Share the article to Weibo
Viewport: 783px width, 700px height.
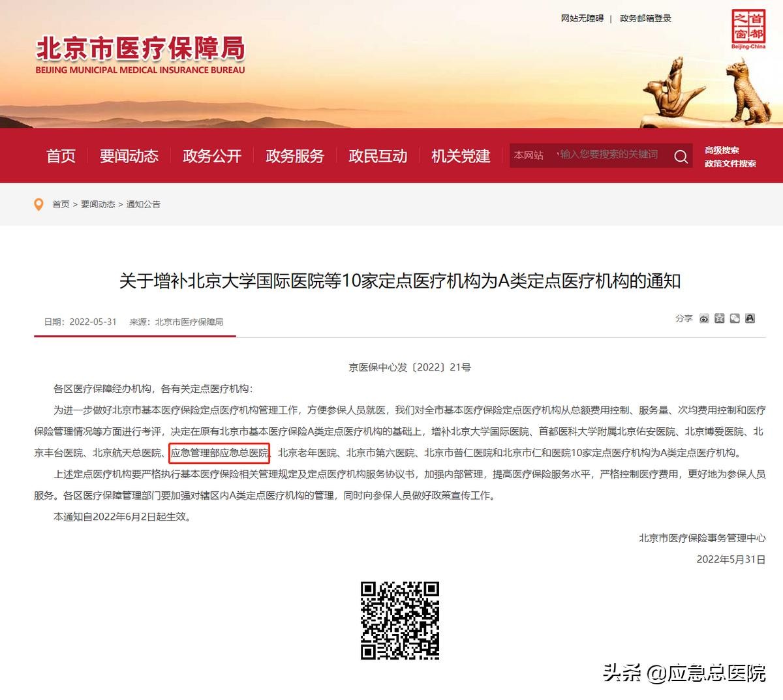[704, 318]
